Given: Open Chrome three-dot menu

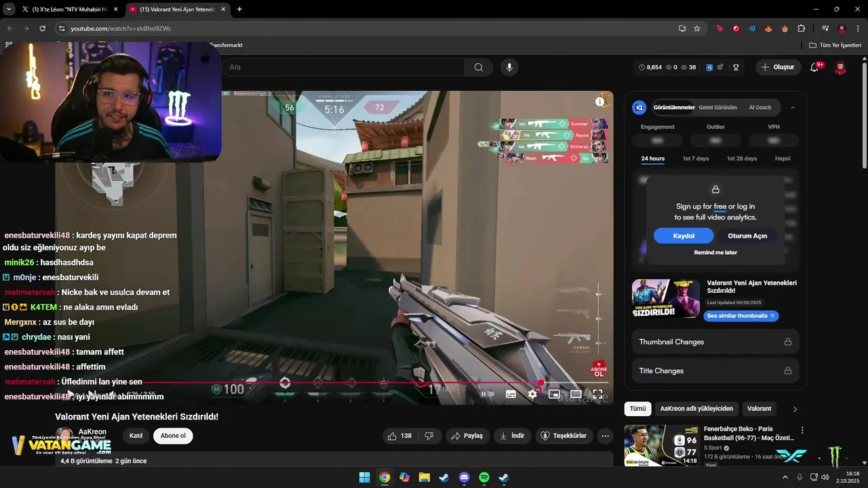Looking at the screenshot, I should [859, 28].
